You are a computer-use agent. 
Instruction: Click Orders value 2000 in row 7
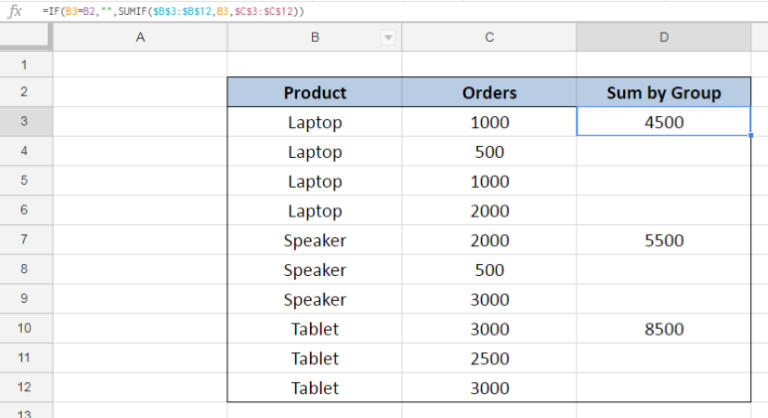(489, 240)
